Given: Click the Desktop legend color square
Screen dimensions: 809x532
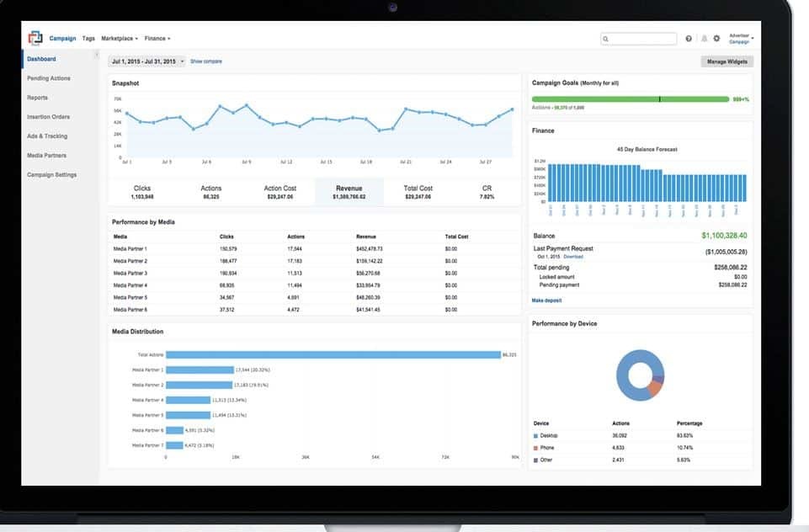Looking at the screenshot, I should click(535, 436).
